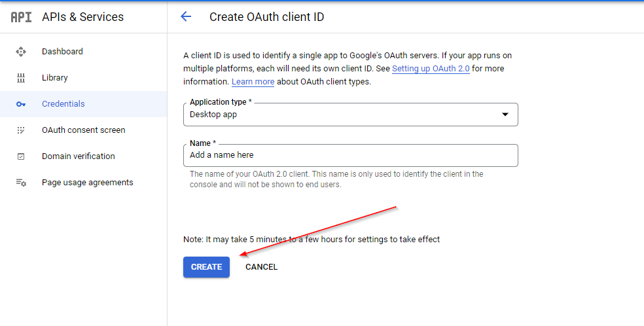Open the Credentials menu item
This screenshot has height=326, width=644.
[x=63, y=104]
